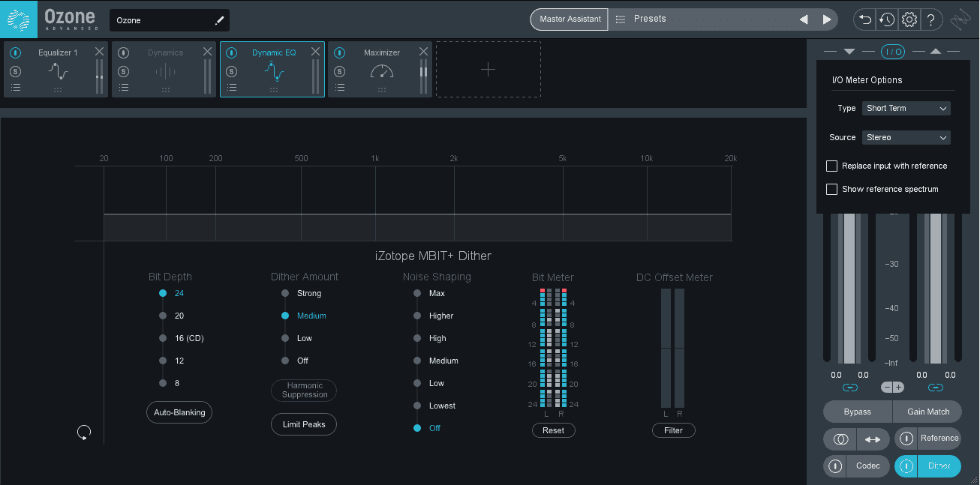Open the Presets list icon

pos(621,19)
